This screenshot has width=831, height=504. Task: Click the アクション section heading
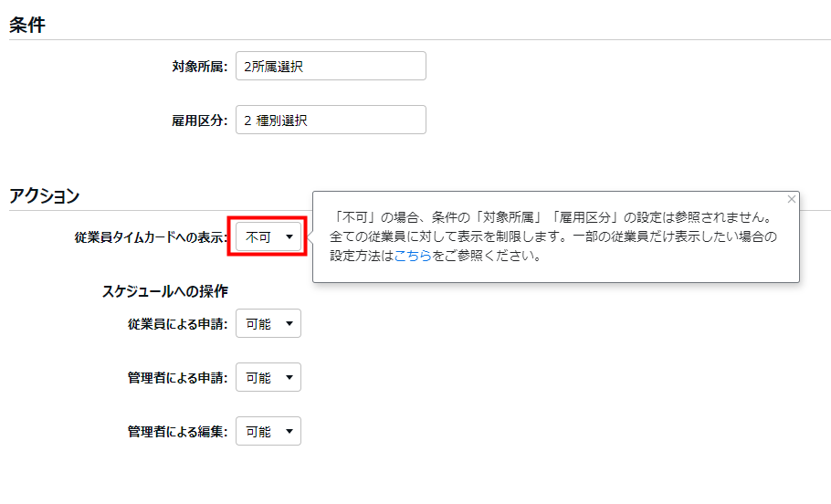44,195
